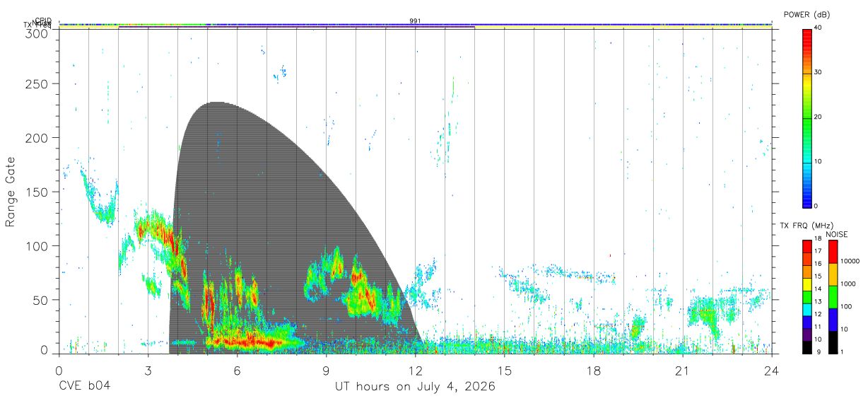868x401 pixels.
Task: Click the '21' hour tick on time axis
Action: [682, 371]
